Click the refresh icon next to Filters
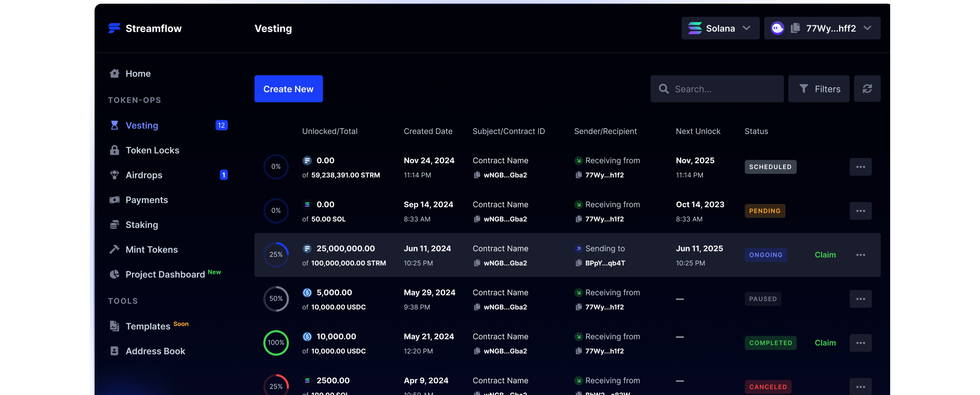Viewport: 980px width, 395px height. pos(867,89)
